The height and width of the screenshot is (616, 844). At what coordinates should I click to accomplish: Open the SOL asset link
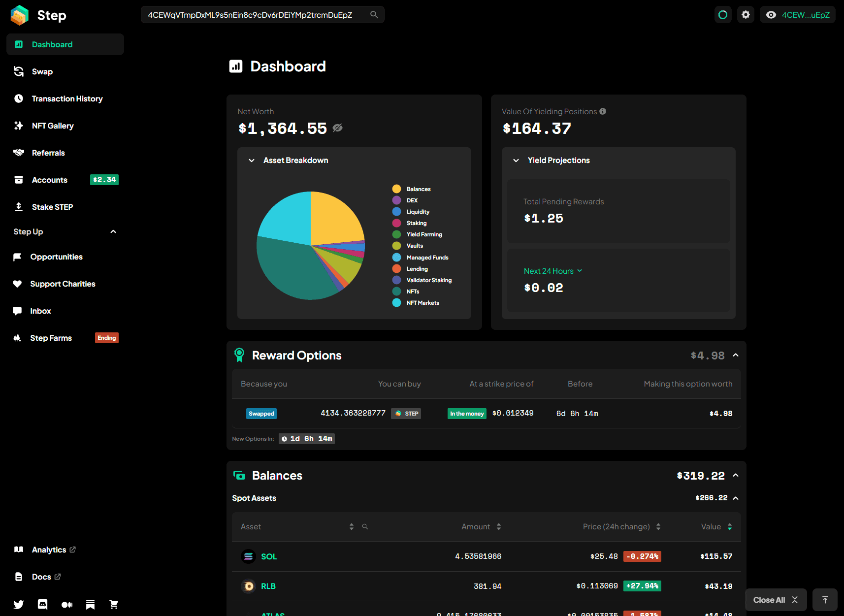[x=269, y=556]
